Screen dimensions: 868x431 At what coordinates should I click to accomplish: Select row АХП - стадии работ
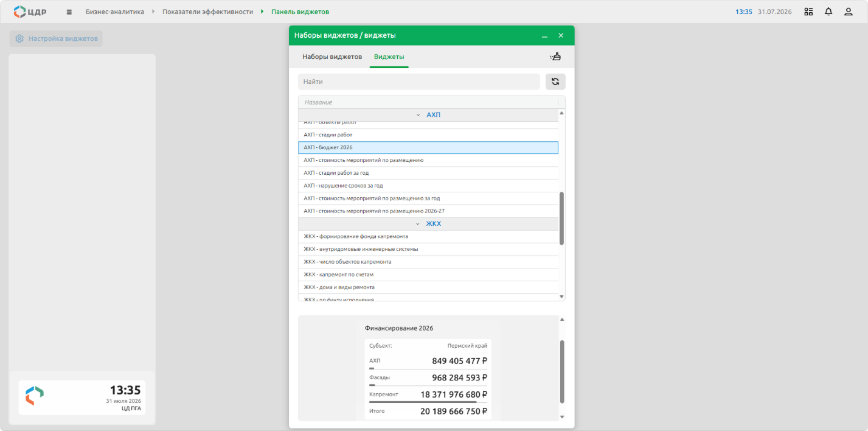pyautogui.click(x=428, y=135)
